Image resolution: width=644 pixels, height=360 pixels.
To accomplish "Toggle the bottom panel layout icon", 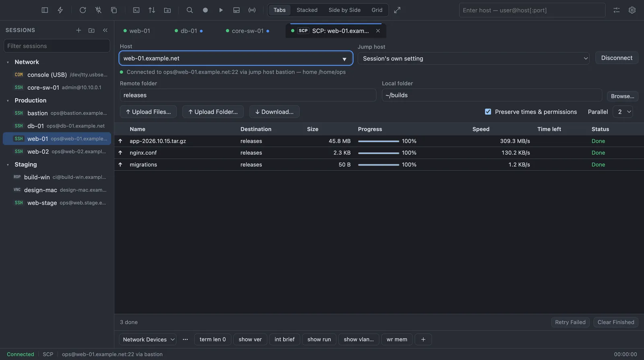I will (x=237, y=10).
